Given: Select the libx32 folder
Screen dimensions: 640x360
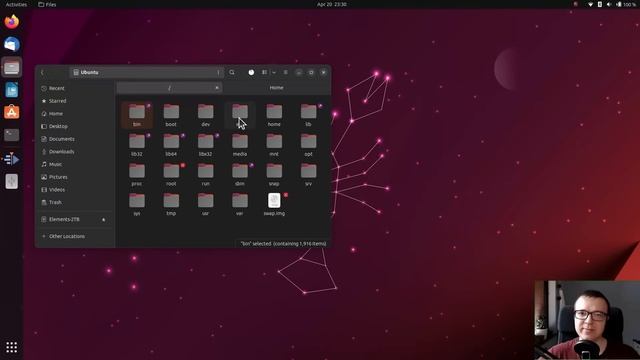Looking at the screenshot, I should coord(205,145).
